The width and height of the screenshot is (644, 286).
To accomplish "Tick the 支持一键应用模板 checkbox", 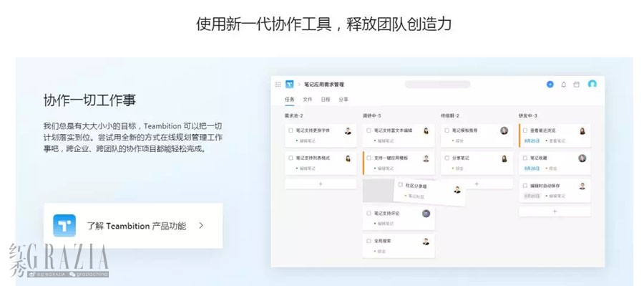I will coord(369,158).
